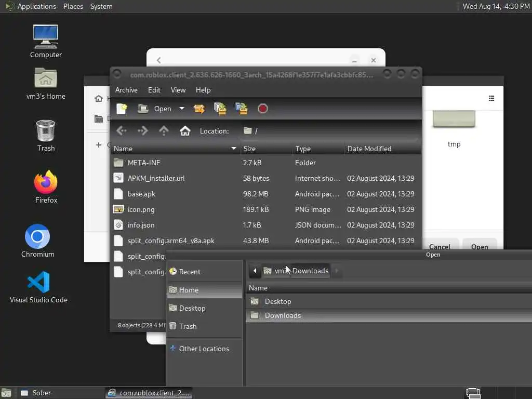Select the Desktop folder in file list
Image resolution: width=532 pixels, height=399 pixels.
[x=389, y=301]
